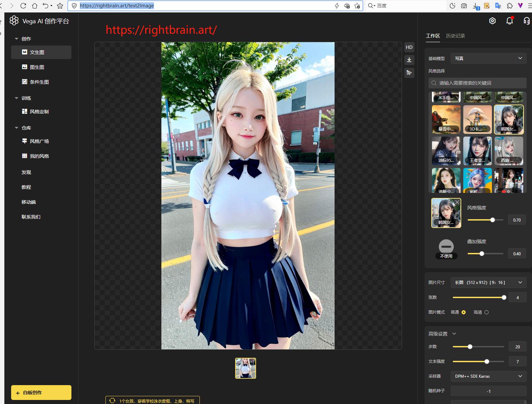Click the refresh icon beside the prompt
The height and width of the screenshot is (404, 532).
coord(112,401)
